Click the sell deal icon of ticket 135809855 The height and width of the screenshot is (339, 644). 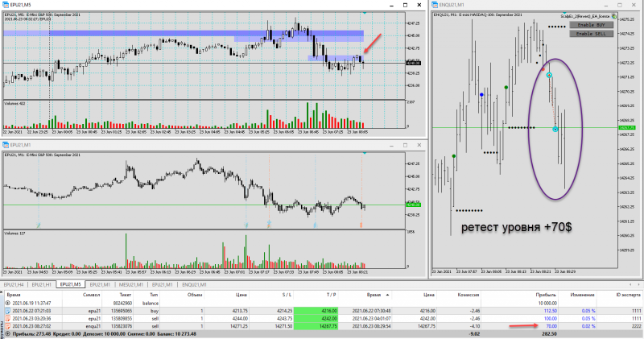tap(8, 318)
